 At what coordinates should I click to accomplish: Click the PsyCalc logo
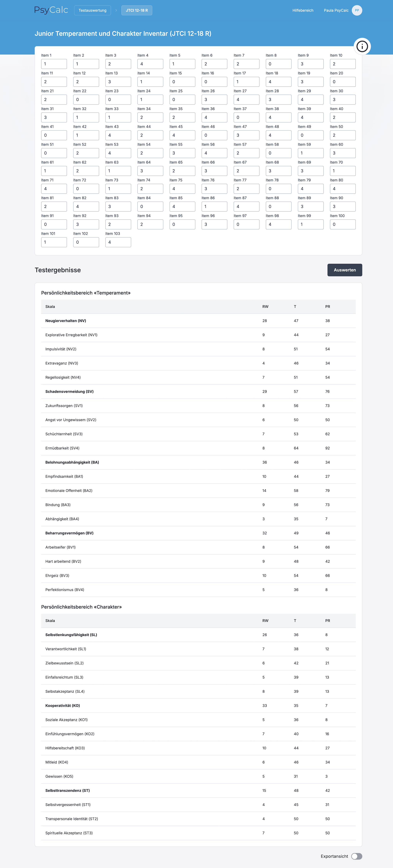51,11
